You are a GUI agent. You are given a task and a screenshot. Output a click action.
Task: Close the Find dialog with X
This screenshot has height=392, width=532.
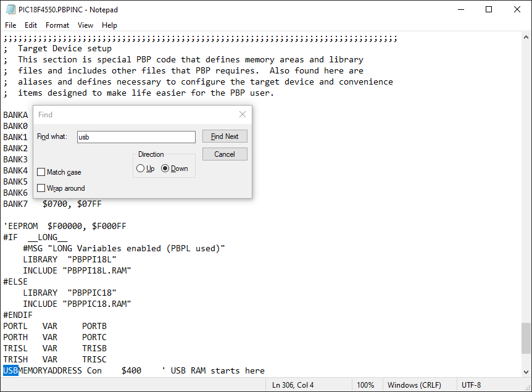[243, 114]
